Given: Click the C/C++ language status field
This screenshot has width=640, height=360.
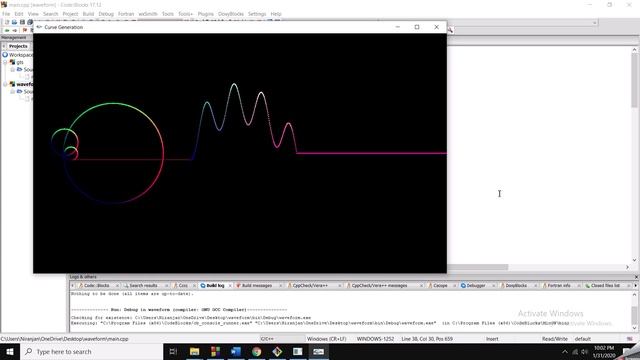Looking at the screenshot, I should click(282, 339).
